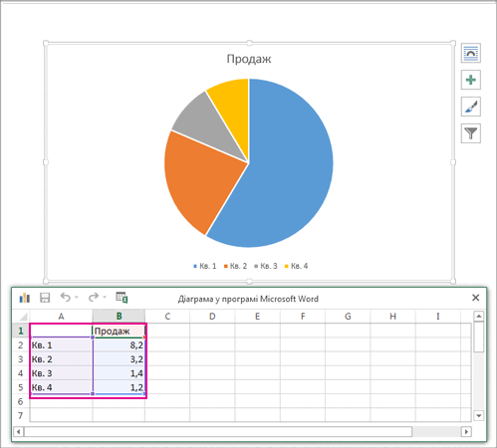Screen dimensions: 497x448
Task: Select cell containing value 8,2
Action: pyautogui.click(x=119, y=345)
